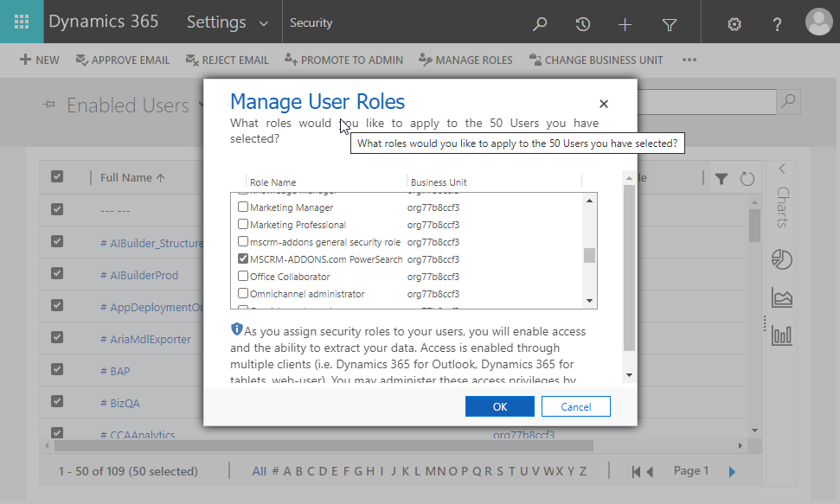Open recently viewed items history

pos(582,22)
